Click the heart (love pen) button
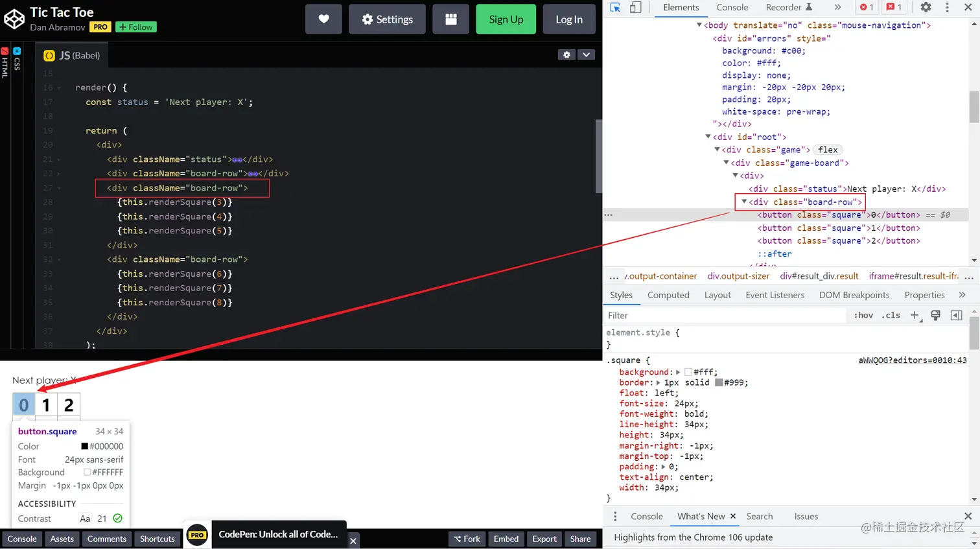The width and height of the screenshot is (980, 549). [323, 19]
